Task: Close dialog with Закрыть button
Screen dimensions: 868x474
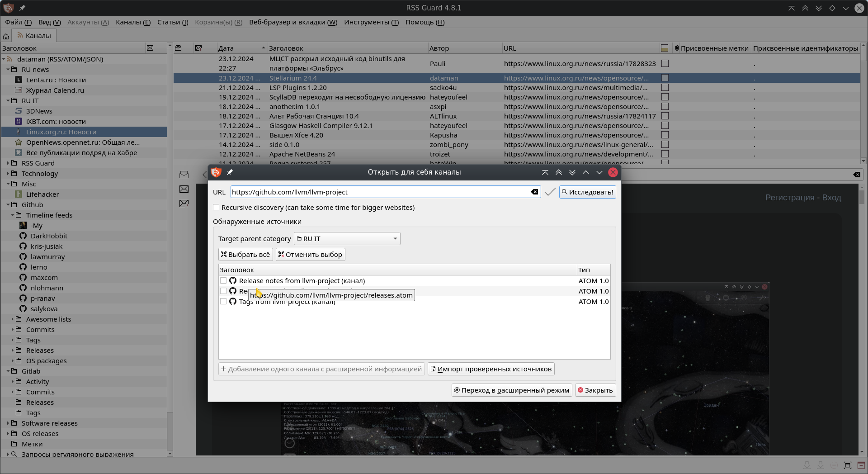Action: pyautogui.click(x=595, y=390)
